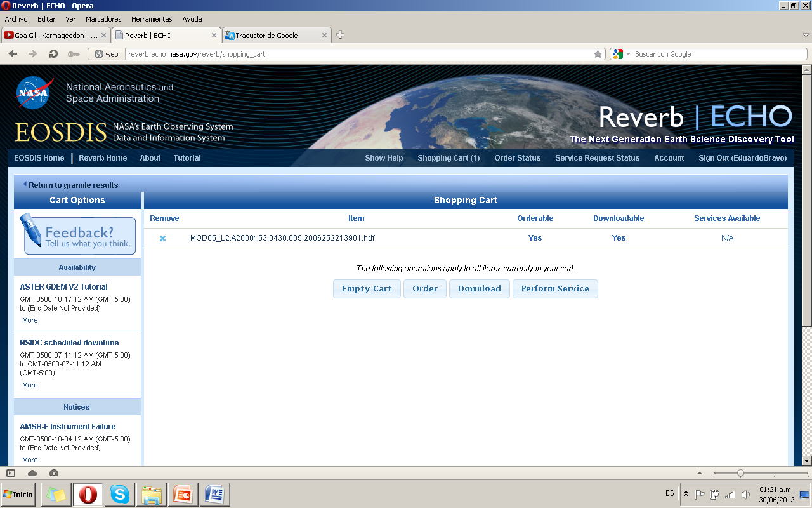Click Show Help link

[x=384, y=158]
